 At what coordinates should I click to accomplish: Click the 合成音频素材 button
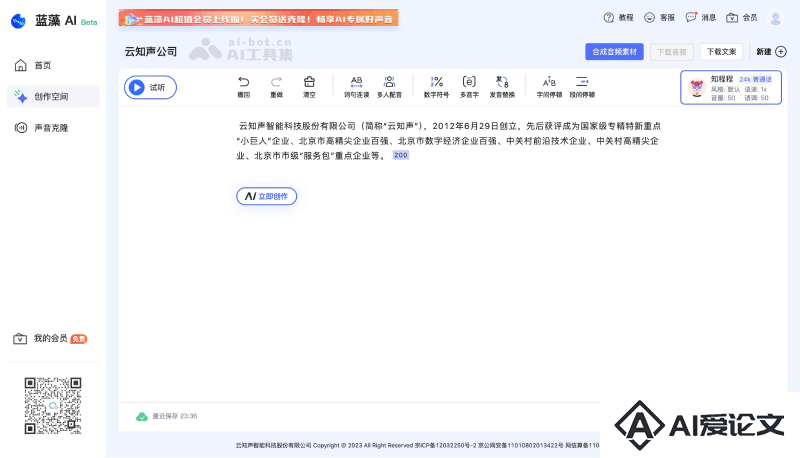614,52
